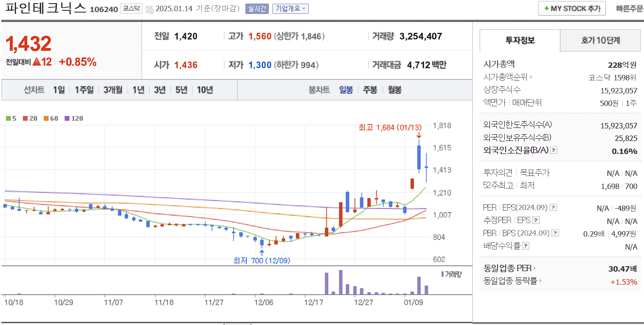Click the 코스닥 market badge

click(131, 8)
